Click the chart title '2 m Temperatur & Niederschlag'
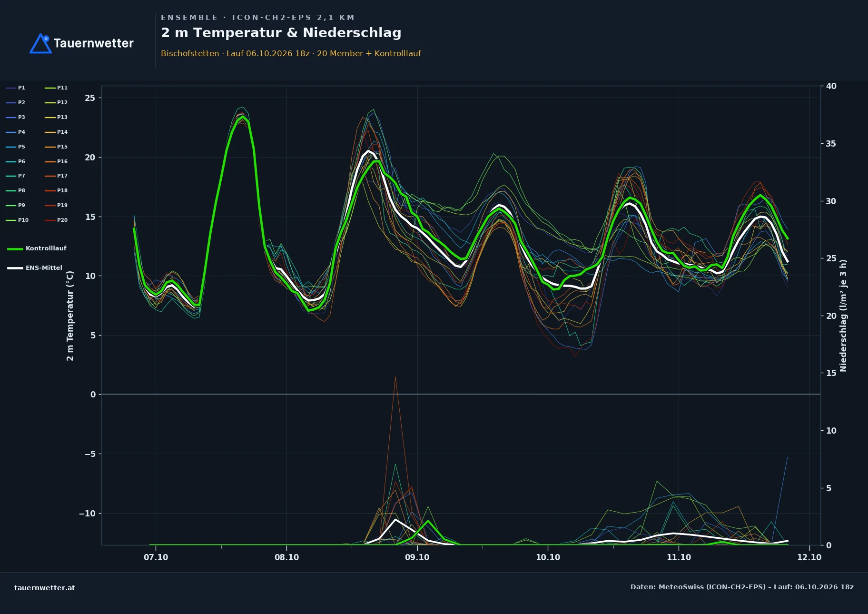The width and height of the screenshot is (868, 614). click(281, 33)
